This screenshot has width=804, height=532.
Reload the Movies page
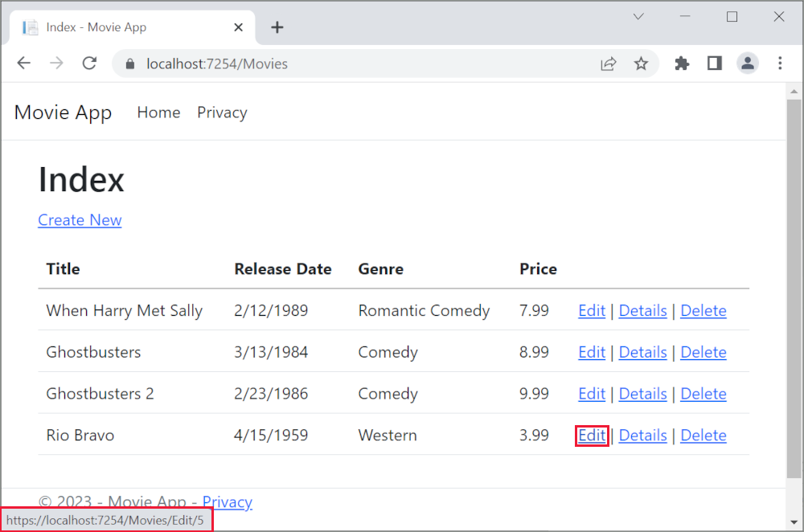coord(89,63)
